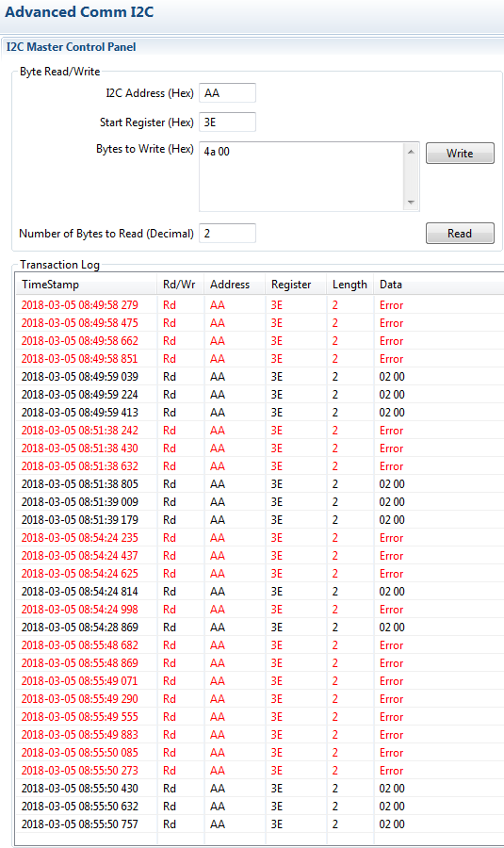Click scroll down arrow in Bytes to Write box
Image resolution: width=504 pixels, height=848 pixels.
(x=411, y=203)
